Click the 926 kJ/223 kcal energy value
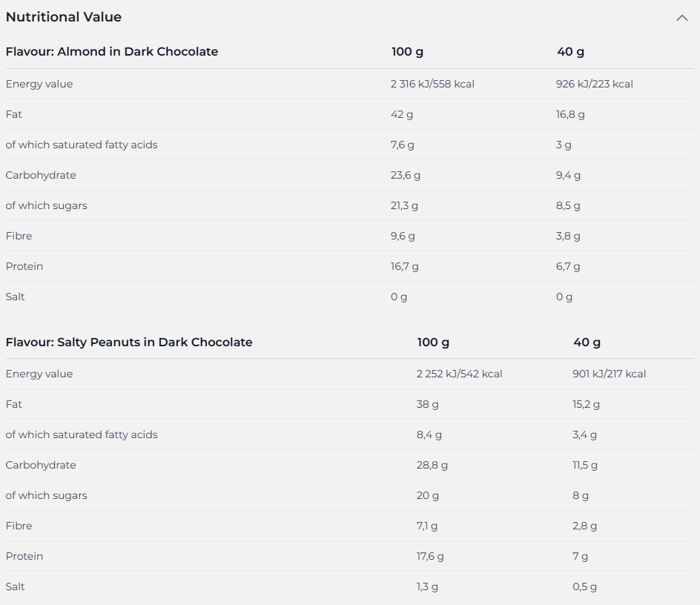Screen dimensions: 700x605 point(594,84)
